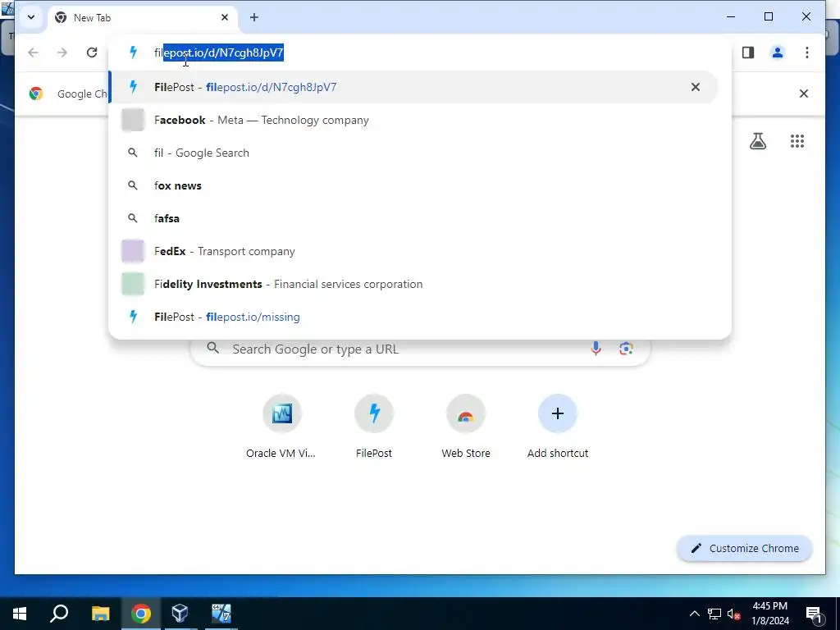Dismiss the Google Chrome info bar

pyautogui.click(x=804, y=94)
